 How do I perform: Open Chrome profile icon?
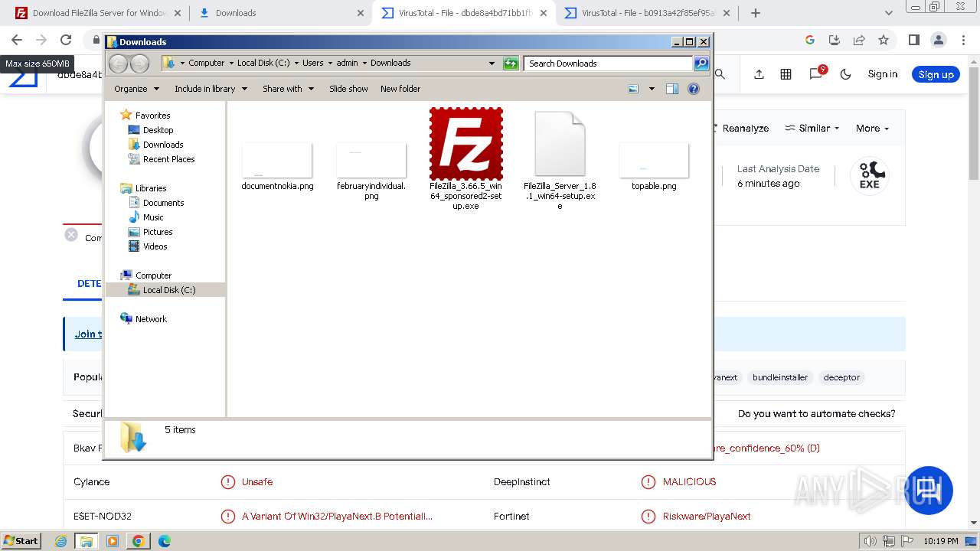[939, 40]
